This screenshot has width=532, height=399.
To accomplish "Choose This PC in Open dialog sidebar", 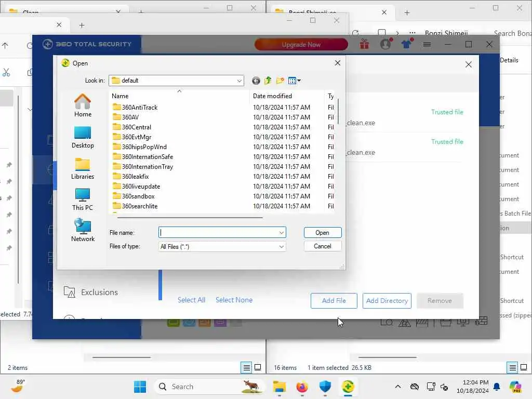I will 83,199.
